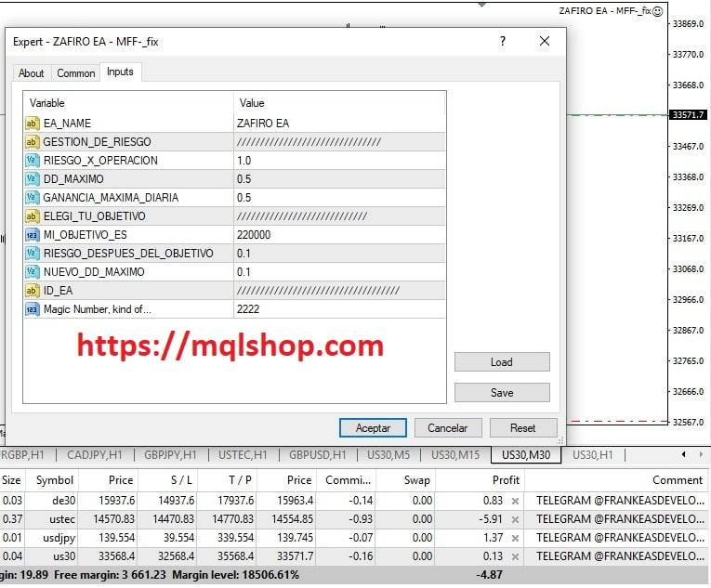Reset inputs to default values
The width and height of the screenshot is (711, 588).
[x=523, y=428]
